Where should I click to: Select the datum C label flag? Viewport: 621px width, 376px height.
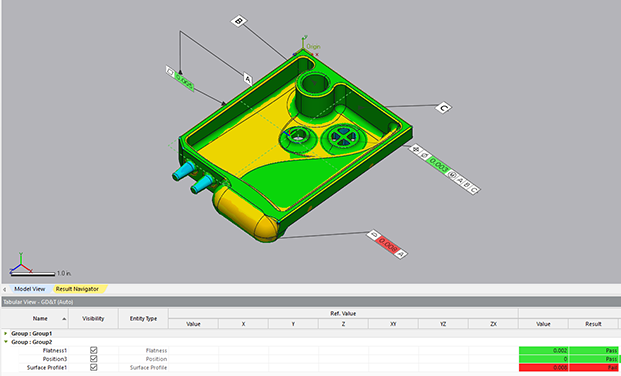pyautogui.click(x=444, y=108)
